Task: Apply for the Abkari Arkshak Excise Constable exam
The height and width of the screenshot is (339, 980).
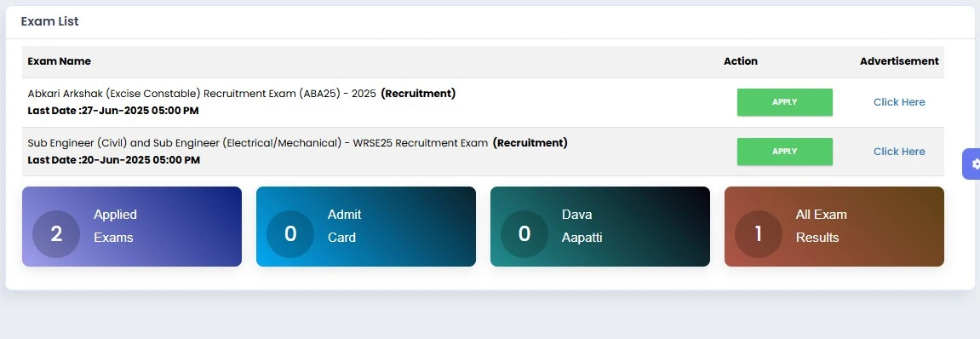Action: pos(784,102)
